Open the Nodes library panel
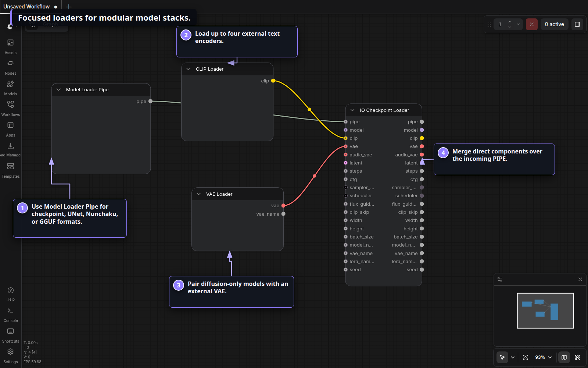Viewport: 588px width, 368px height. point(11,68)
